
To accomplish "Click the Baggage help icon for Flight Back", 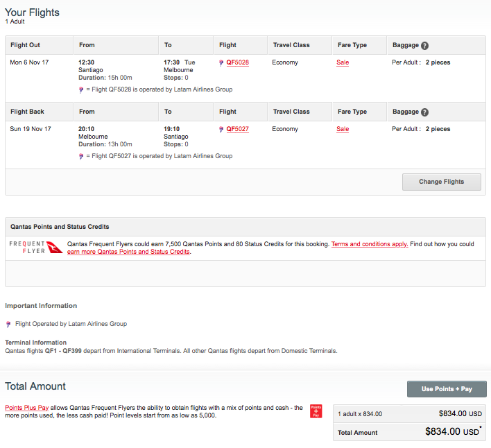I will [424, 112].
